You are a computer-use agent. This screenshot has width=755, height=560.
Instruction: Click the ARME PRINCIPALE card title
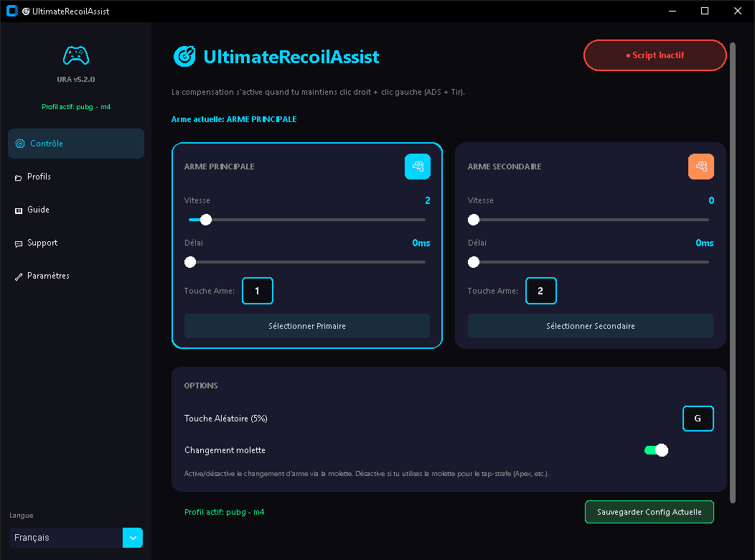point(219,167)
